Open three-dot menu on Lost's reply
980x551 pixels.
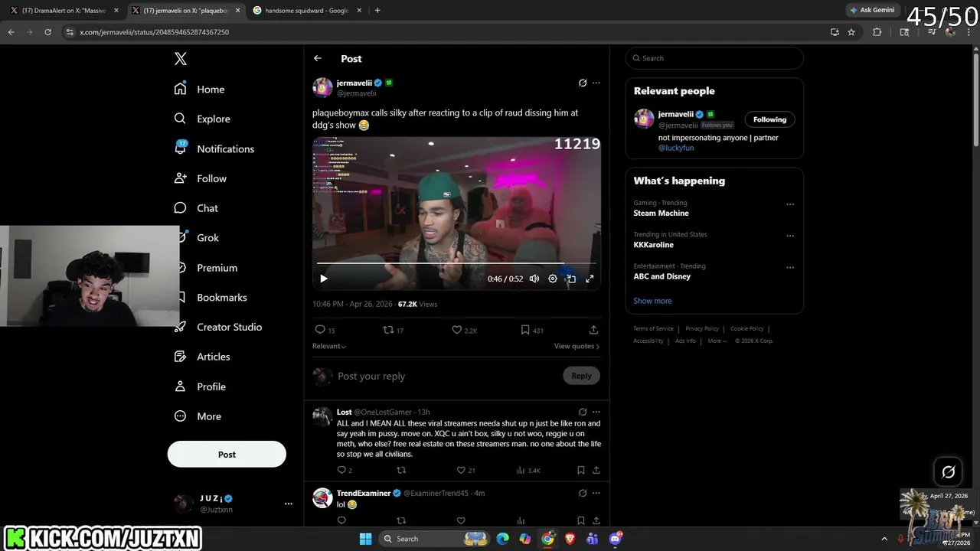tap(596, 412)
